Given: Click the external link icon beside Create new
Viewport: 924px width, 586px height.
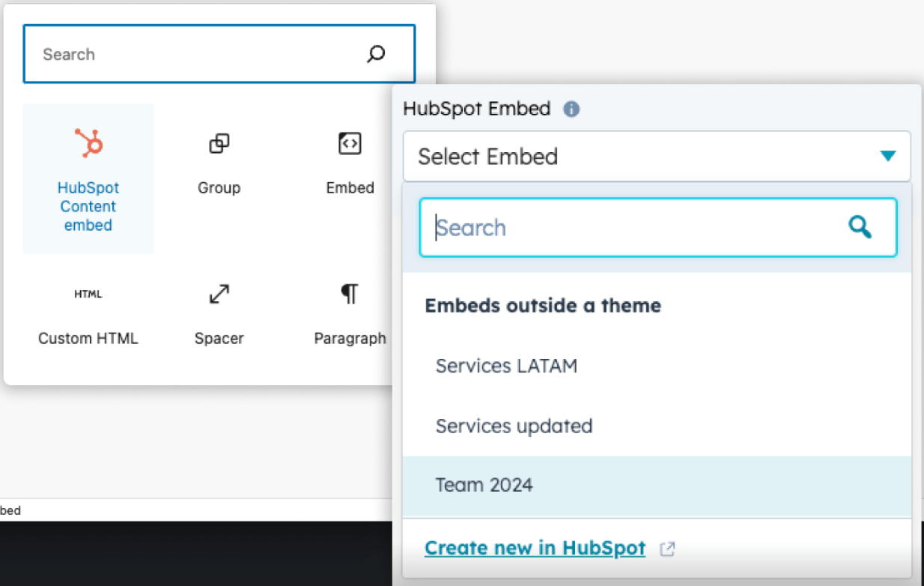Looking at the screenshot, I should [666, 549].
